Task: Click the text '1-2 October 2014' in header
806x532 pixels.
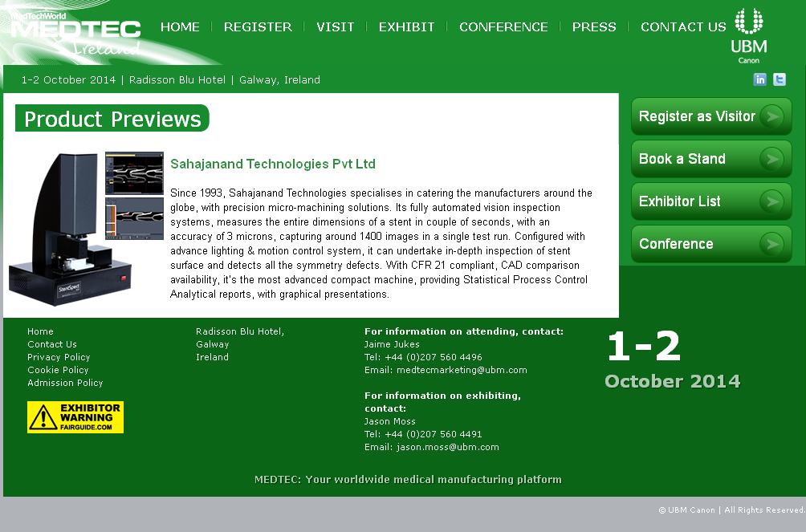Action: point(68,79)
